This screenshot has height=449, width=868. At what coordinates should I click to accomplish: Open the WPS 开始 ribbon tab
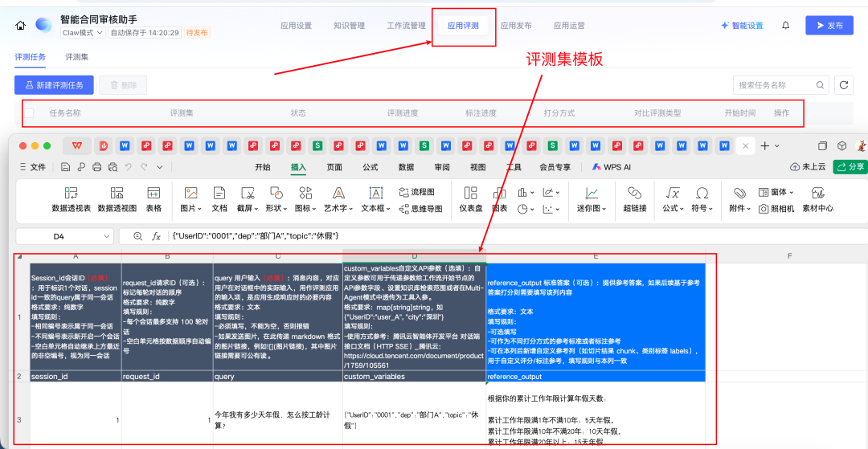pos(262,167)
